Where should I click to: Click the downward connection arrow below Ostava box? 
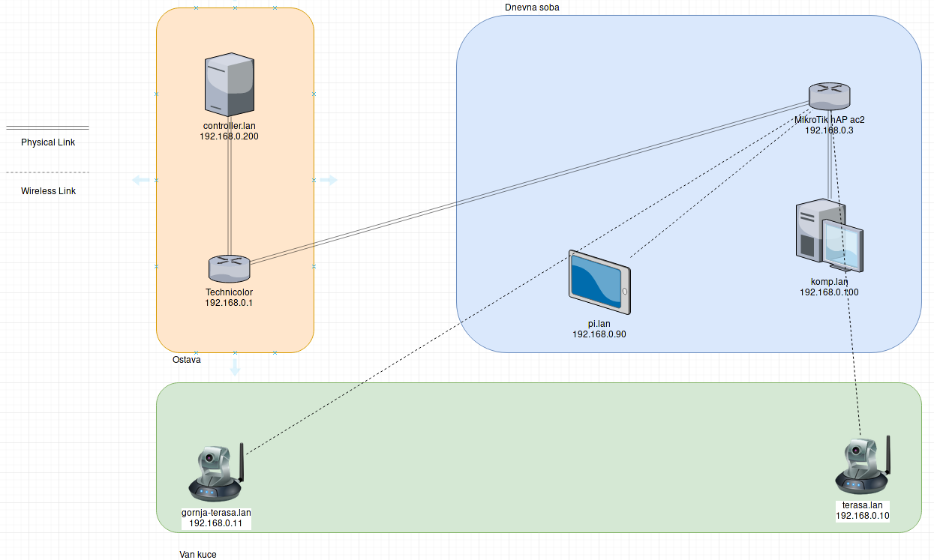click(x=235, y=367)
